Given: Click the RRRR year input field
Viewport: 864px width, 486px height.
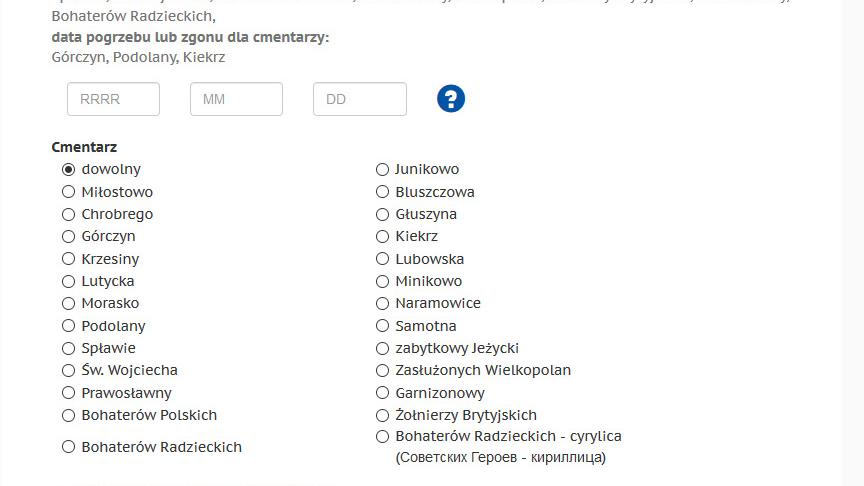Looking at the screenshot, I should pos(113,99).
